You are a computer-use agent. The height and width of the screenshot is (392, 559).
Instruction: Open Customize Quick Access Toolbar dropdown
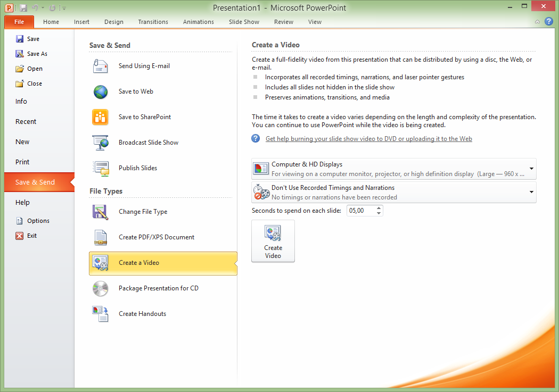(64, 8)
